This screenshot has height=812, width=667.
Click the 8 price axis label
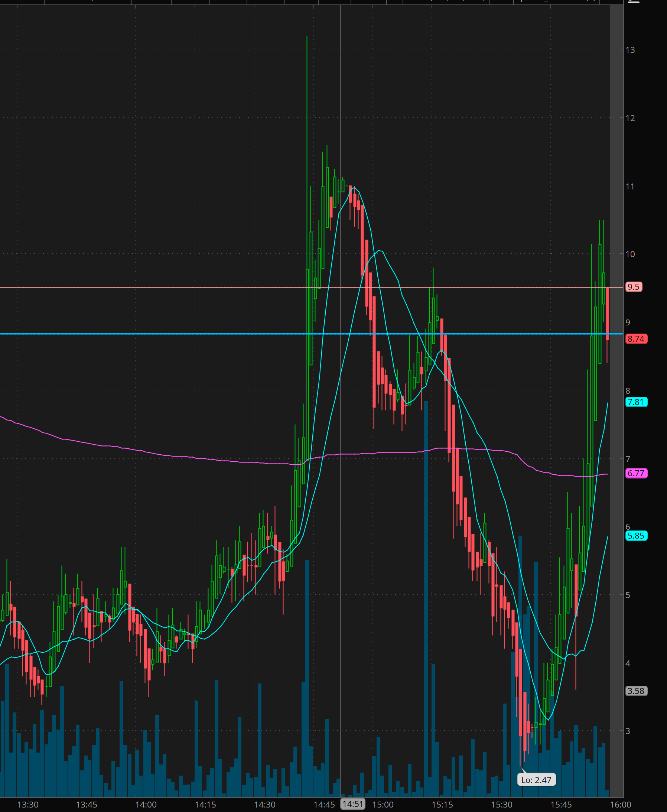tap(628, 391)
